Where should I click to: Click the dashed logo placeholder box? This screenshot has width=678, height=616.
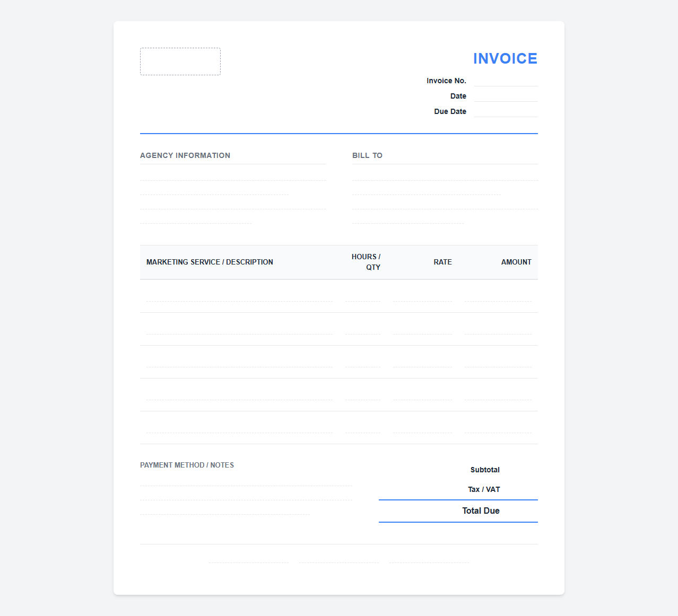point(180,61)
